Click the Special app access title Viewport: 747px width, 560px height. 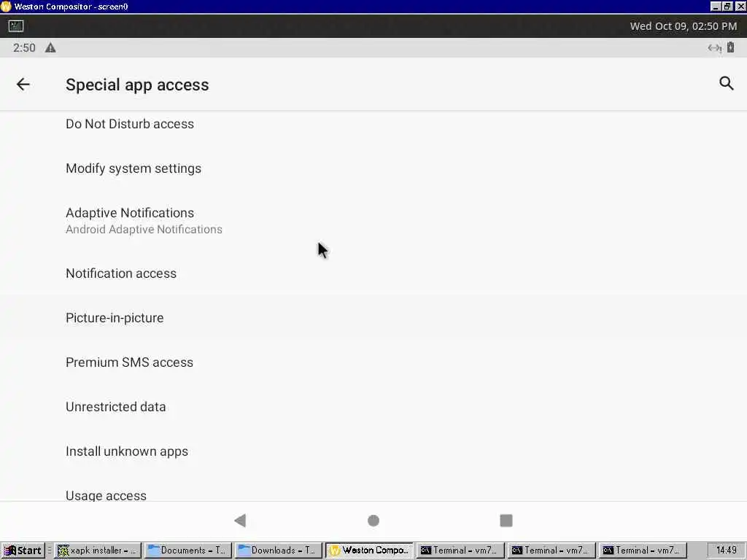tap(137, 85)
